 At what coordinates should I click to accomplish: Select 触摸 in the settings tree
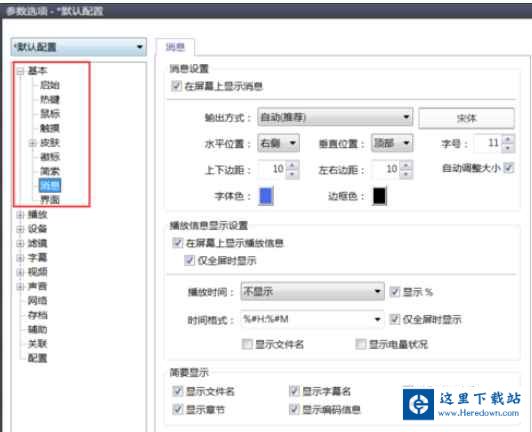(50, 128)
